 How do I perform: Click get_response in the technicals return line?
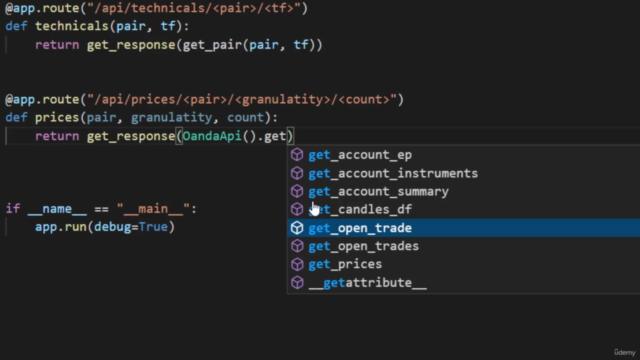131,44
